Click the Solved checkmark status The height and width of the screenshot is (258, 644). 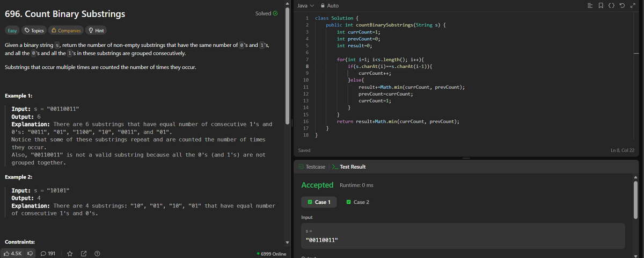(267, 13)
